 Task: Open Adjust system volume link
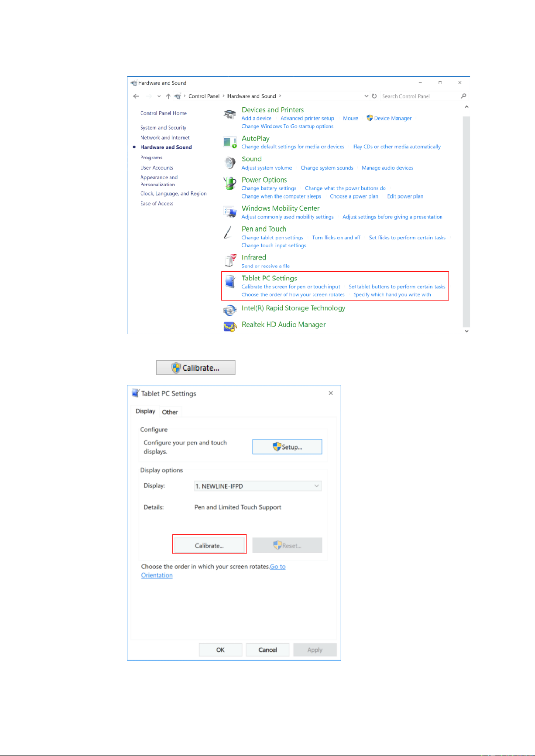point(267,168)
